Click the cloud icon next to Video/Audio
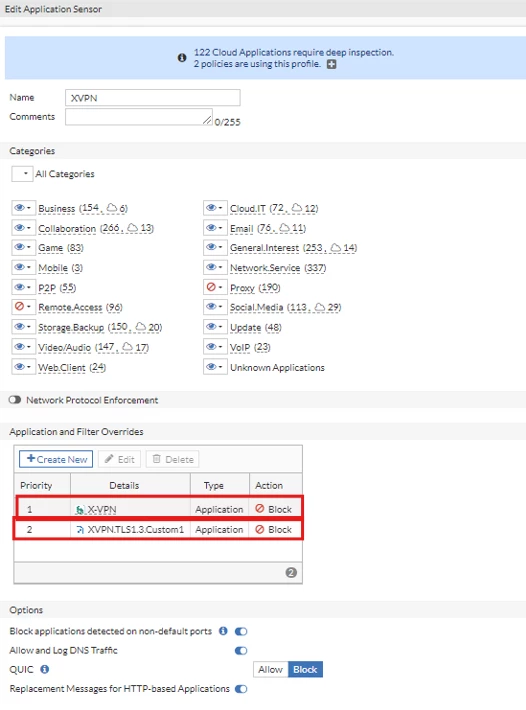526x710 pixels. pyautogui.click(x=128, y=347)
